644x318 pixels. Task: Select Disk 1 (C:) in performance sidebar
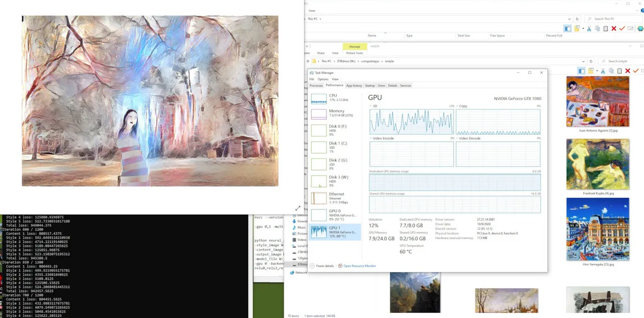tap(334, 147)
